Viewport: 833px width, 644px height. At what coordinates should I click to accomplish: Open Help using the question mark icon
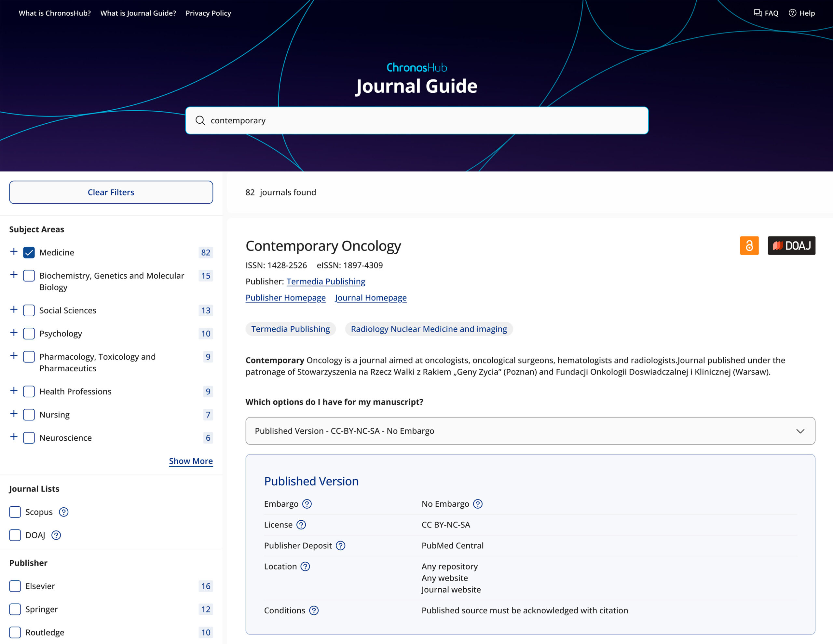tap(792, 13)
